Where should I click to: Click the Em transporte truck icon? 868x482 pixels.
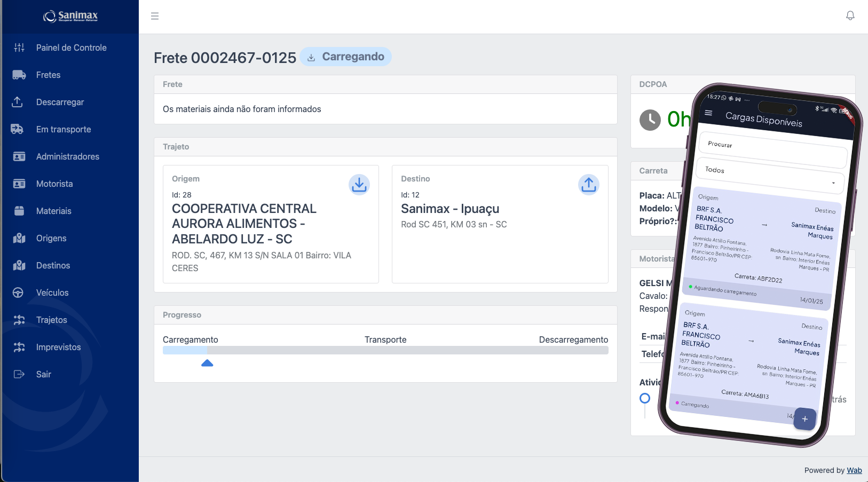[18, 129]
